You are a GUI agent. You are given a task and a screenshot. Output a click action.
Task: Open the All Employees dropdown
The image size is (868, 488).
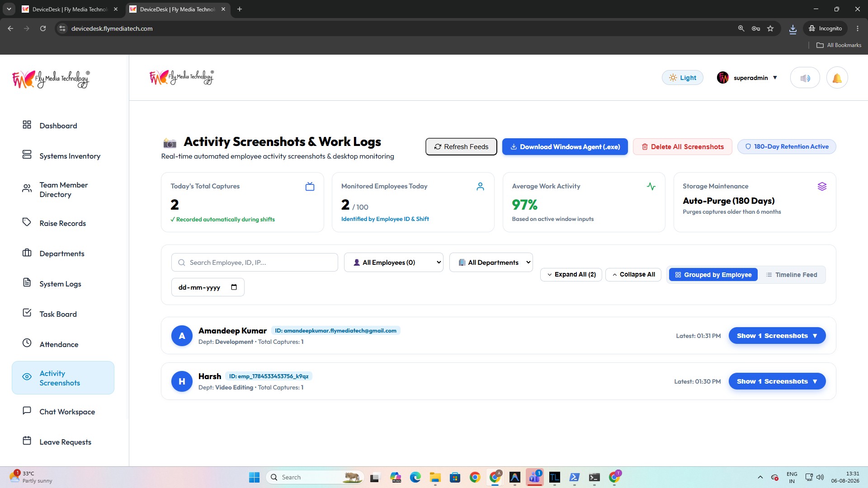pyautogui.click(x=393, y=263)
